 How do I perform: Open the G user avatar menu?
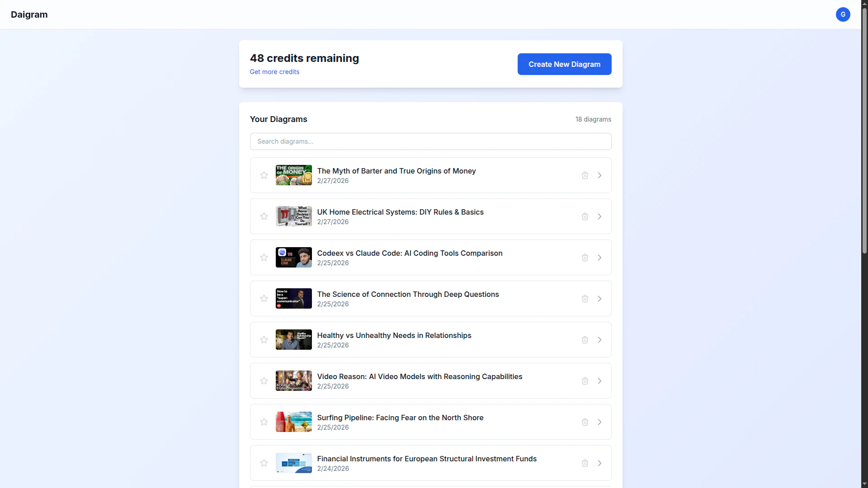(843, 14)
